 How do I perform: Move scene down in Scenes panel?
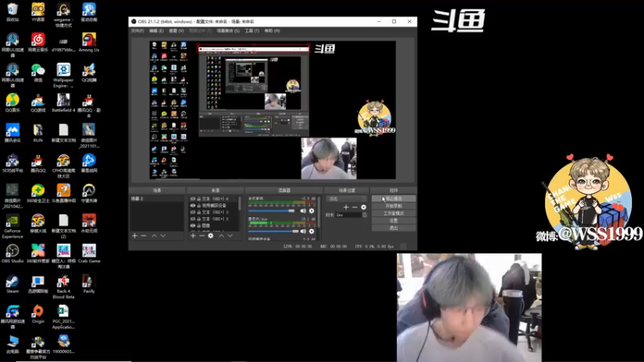pos(163,236)
